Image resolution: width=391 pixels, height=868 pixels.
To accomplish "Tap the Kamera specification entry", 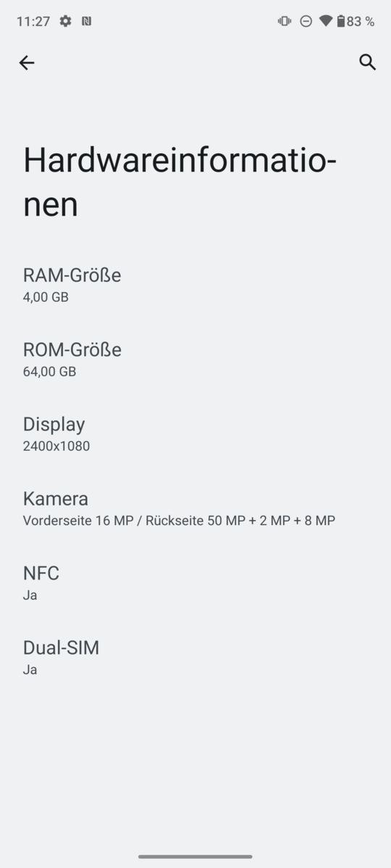I will [195, 509].
